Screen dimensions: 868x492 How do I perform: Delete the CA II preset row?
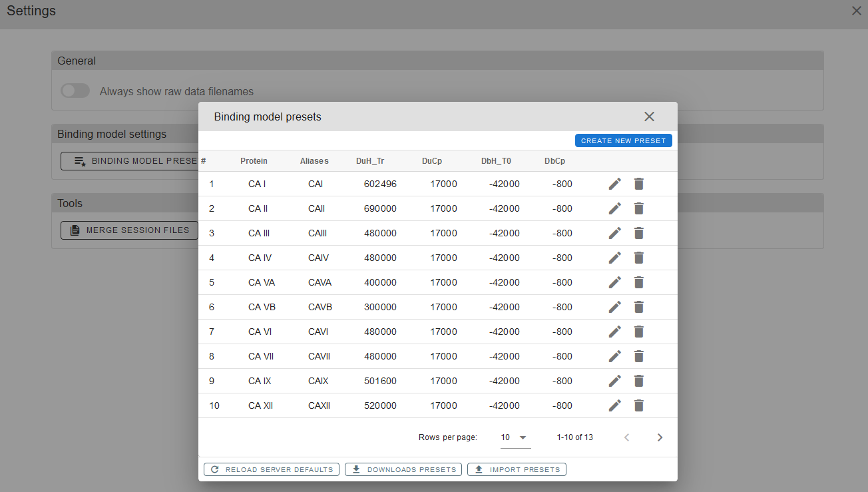[x=639, y=208]
